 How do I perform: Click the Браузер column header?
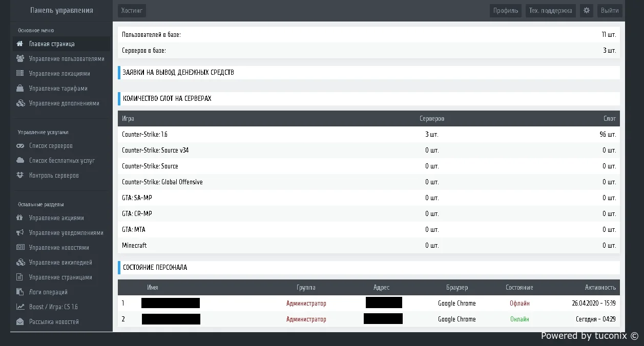(456, 288)
